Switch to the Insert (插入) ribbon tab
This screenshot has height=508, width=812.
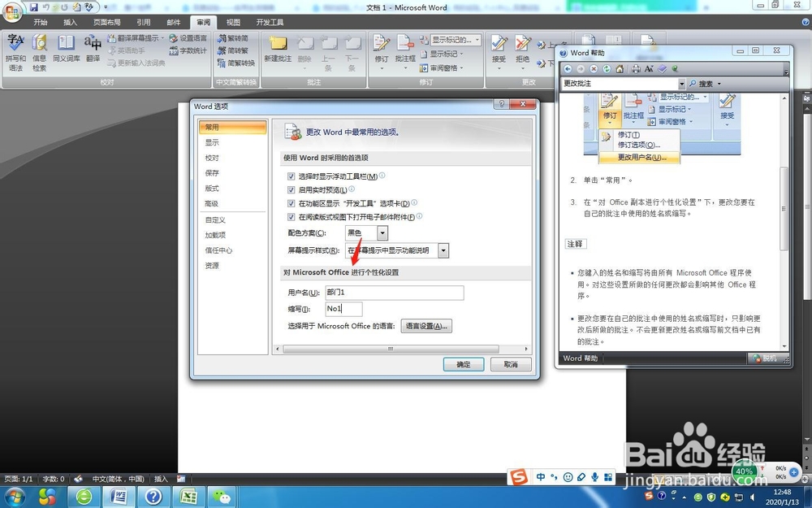[70, 22]
